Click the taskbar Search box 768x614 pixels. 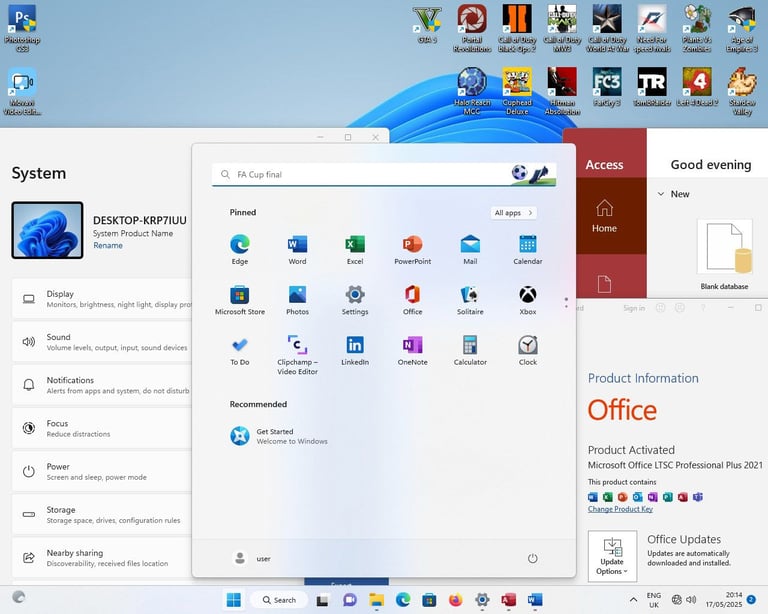pyautogui.click(x=279, y=600)
